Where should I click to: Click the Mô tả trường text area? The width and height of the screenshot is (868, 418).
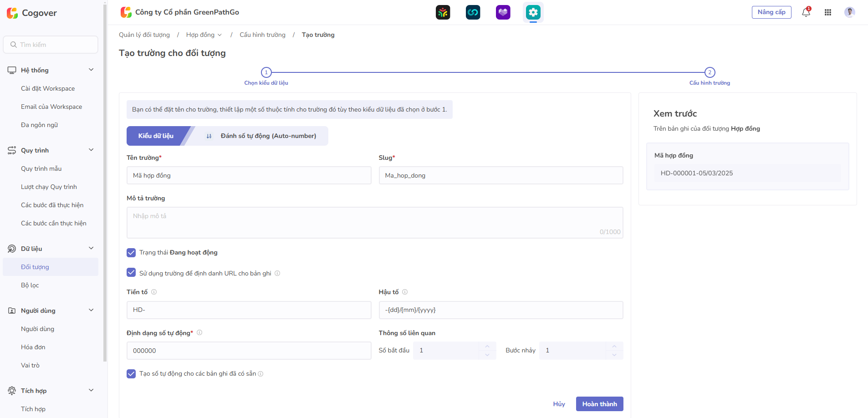point(374,223)
